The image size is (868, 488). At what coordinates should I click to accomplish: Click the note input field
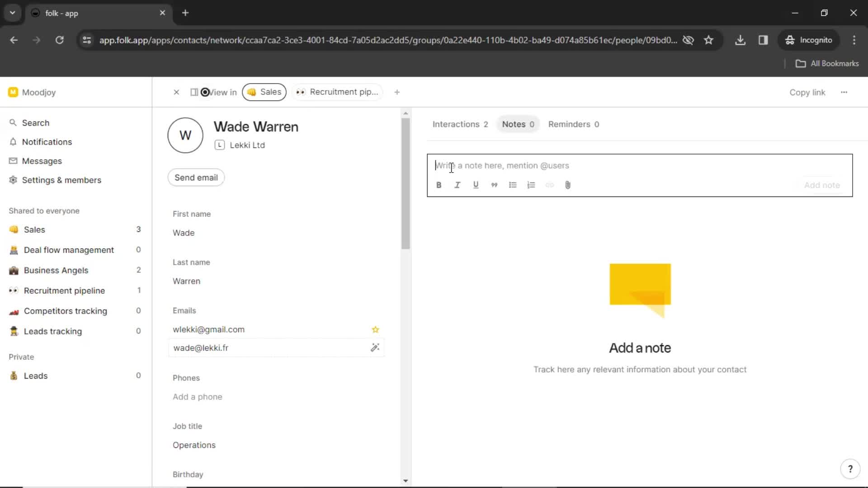point(640,166)
